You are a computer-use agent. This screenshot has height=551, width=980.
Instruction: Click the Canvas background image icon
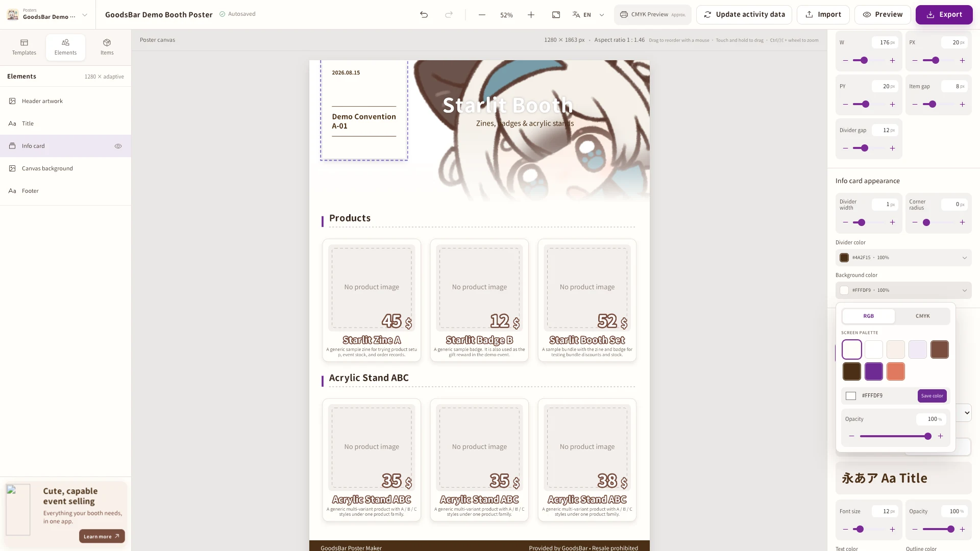click(x=12, y=168)
